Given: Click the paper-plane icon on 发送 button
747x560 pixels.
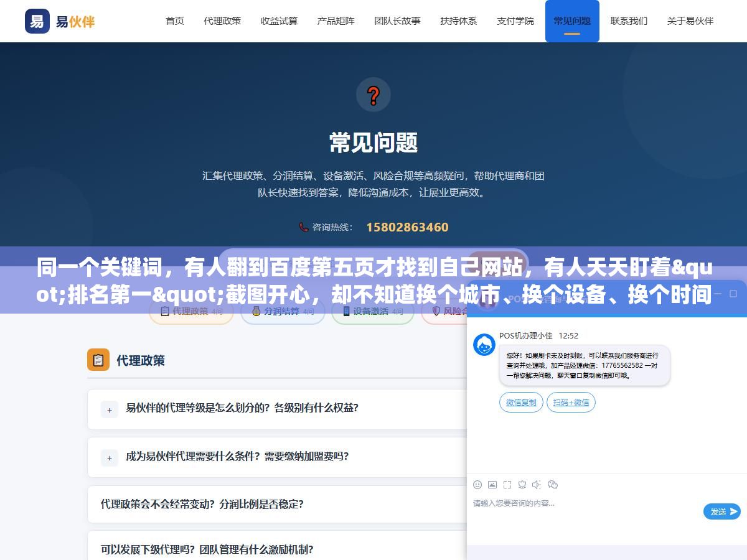Looking at the screenshot, I should click(x=734, y=511).
